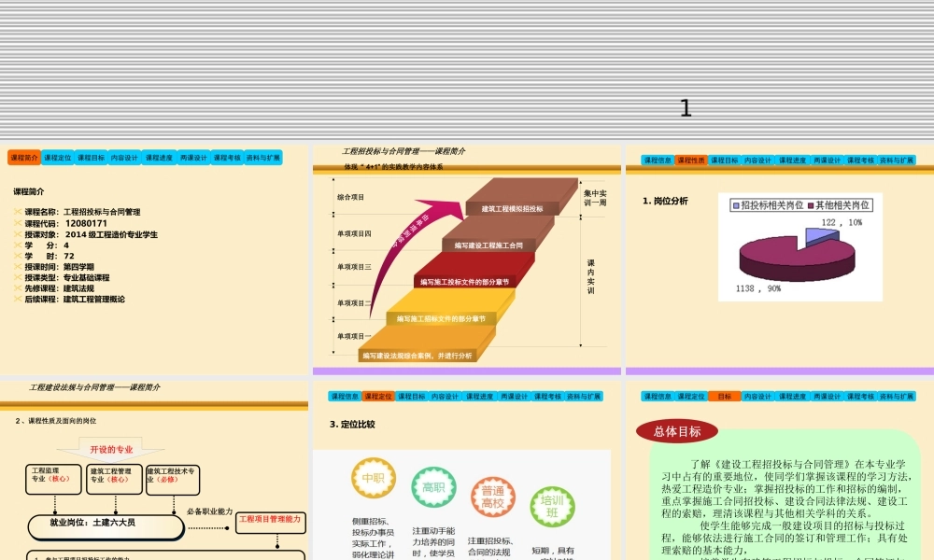The height and width of the screenshot is (560, 934).
Task: Click the 课程名称: 工程招投标与合同管理 line
Action: (82, 212)
